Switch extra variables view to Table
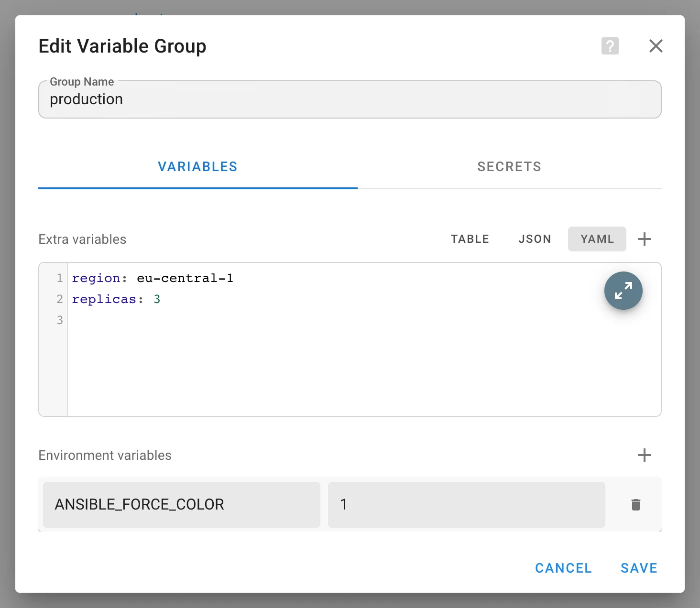The image size is (700, 608). click(470, 239)
